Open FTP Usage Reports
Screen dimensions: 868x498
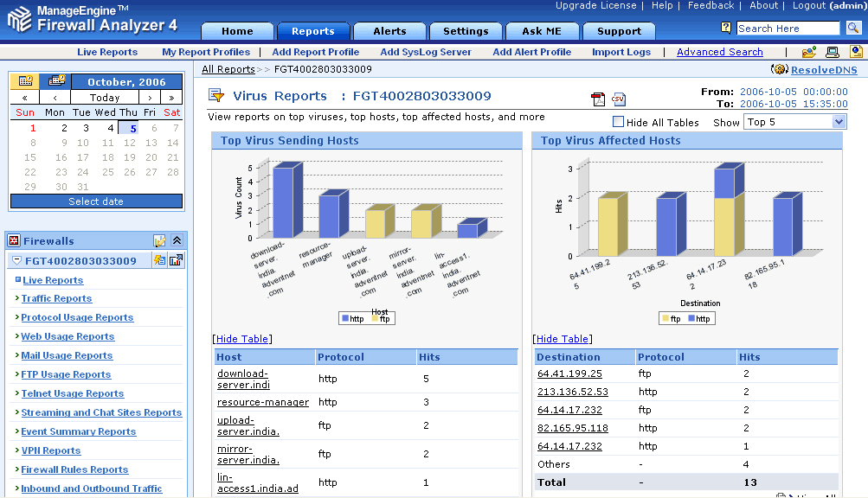click(66, 374)
